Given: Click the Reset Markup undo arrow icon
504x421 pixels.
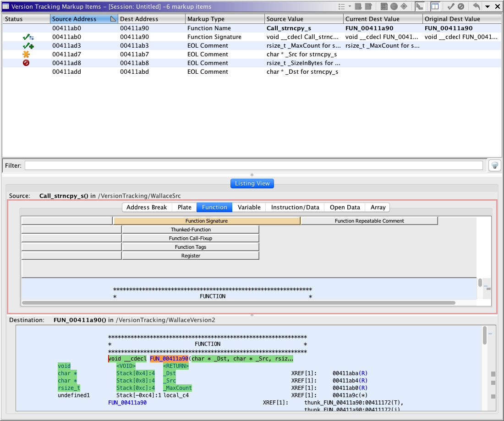Looking at the screenshot, I should click(x=477, y=6).
